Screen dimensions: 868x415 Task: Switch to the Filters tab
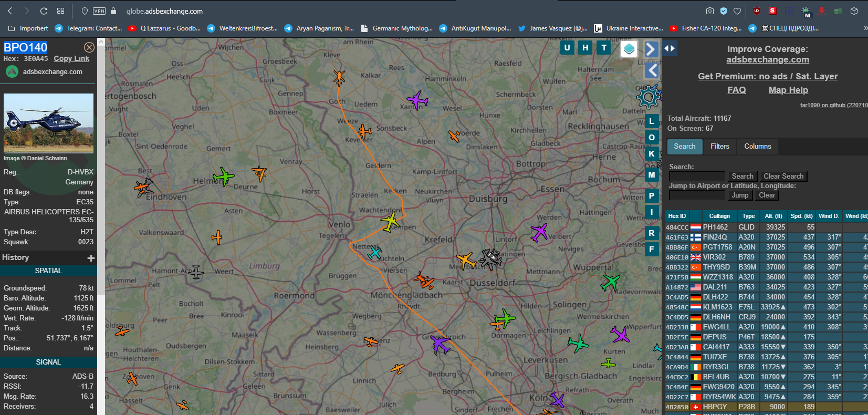point(719,147)
